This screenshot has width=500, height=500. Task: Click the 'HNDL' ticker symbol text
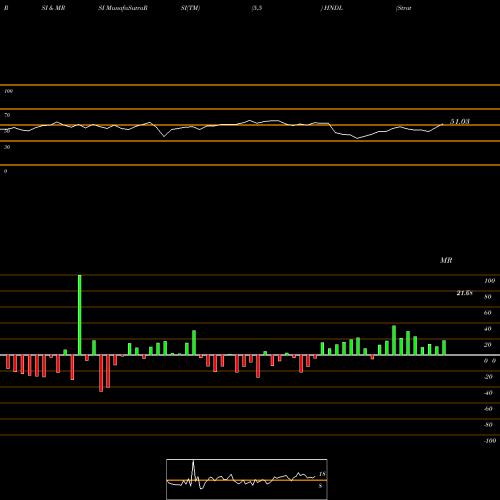coord(333,8)
